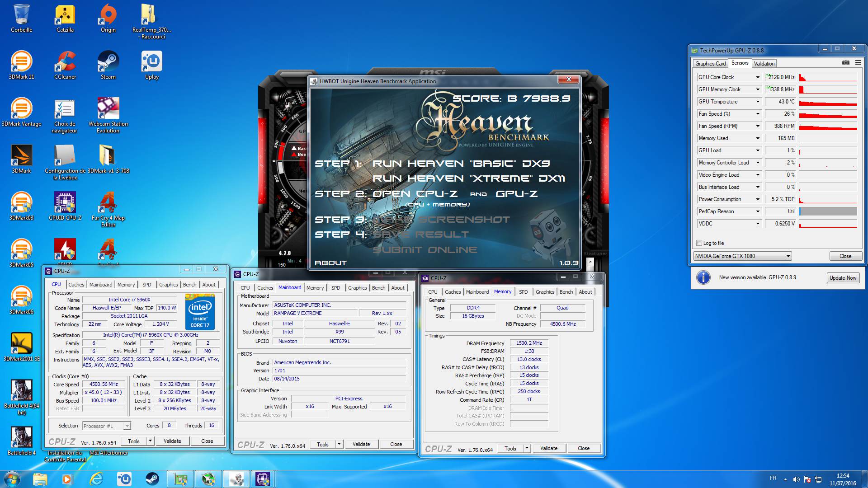Enable Log to file in GPU-Z
The height and width of the screenshot is (488, 868).
point(699,243)
